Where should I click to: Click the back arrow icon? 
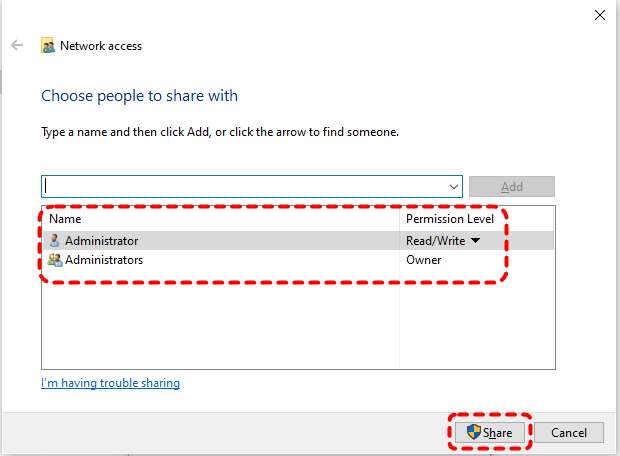pyautogui.click(x=17, y=46)
